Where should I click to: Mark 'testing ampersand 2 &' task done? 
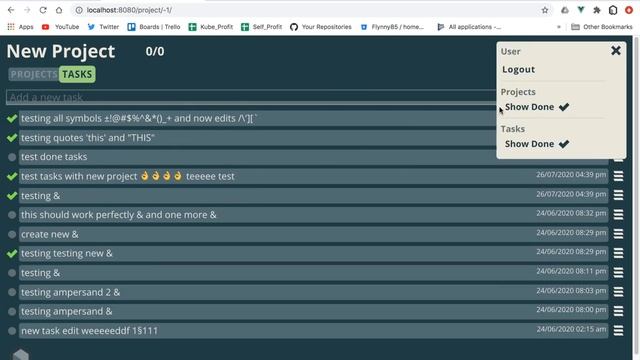12,292
